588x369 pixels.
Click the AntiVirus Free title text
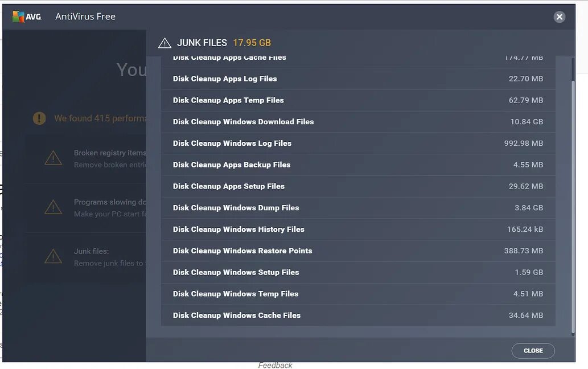85,17
